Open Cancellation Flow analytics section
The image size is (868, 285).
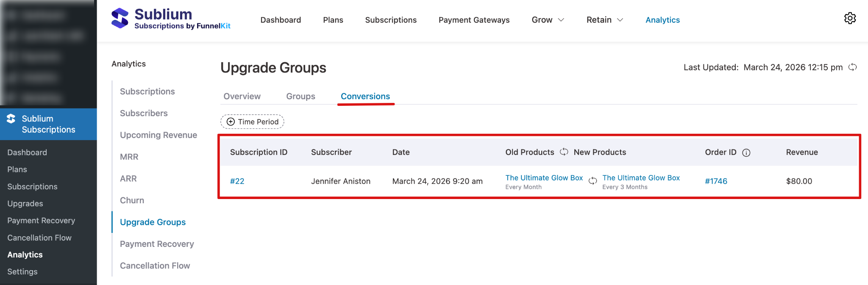click(155, 266)
